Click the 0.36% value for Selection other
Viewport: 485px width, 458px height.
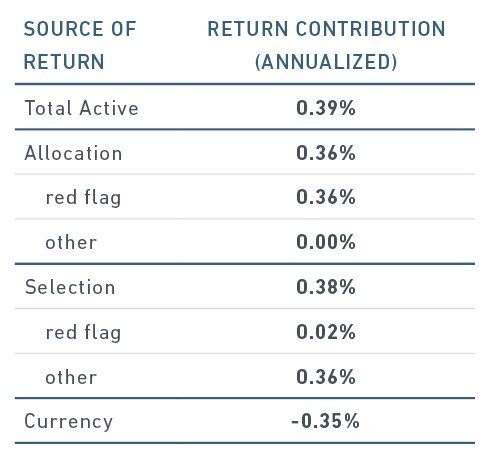coord(326,377)
